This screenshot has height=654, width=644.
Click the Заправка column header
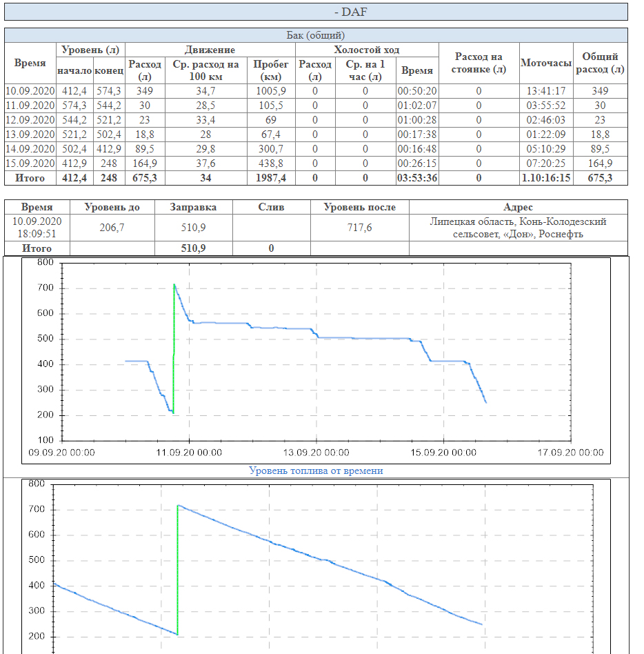(x=192, y=207)
